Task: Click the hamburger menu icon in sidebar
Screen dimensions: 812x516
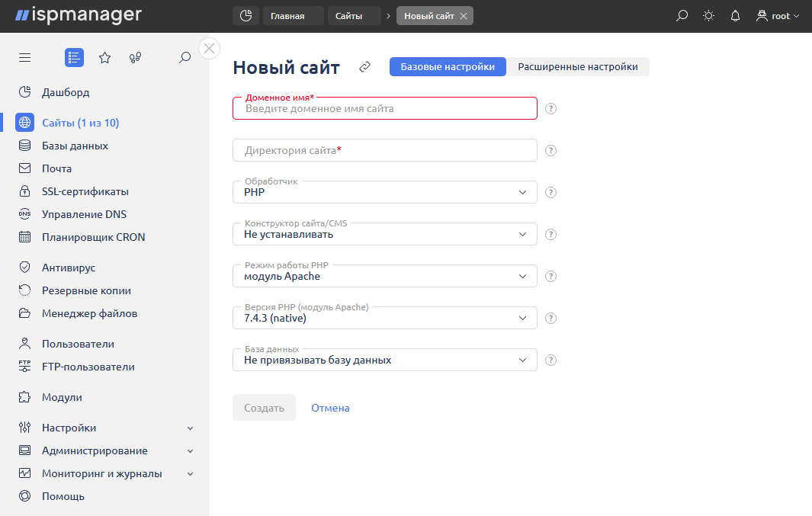Action: (24, 58)
